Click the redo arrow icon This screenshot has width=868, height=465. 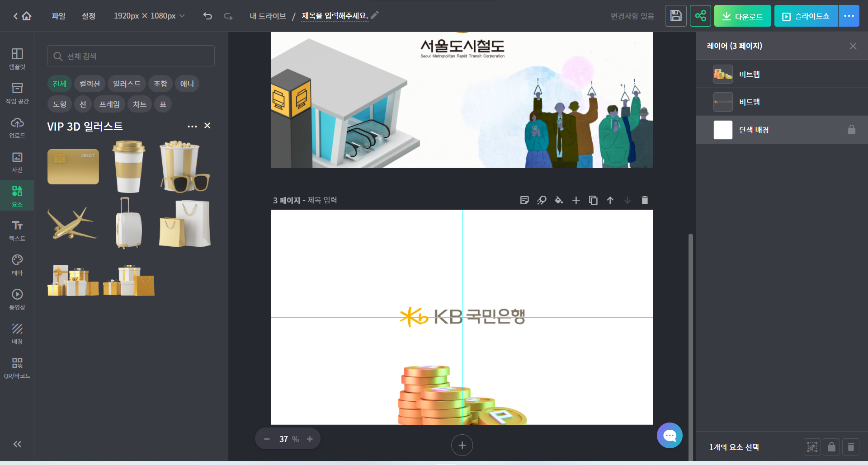coord(228,16)
